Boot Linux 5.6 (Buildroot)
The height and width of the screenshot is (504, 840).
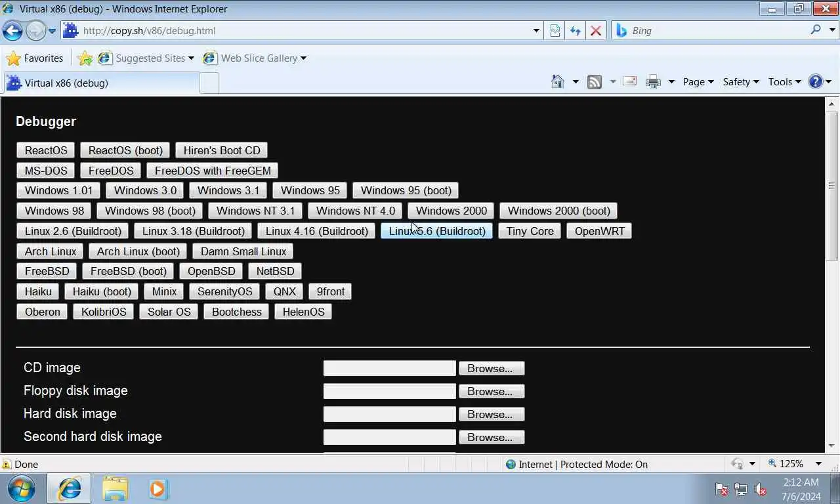(x=437, y=231)
